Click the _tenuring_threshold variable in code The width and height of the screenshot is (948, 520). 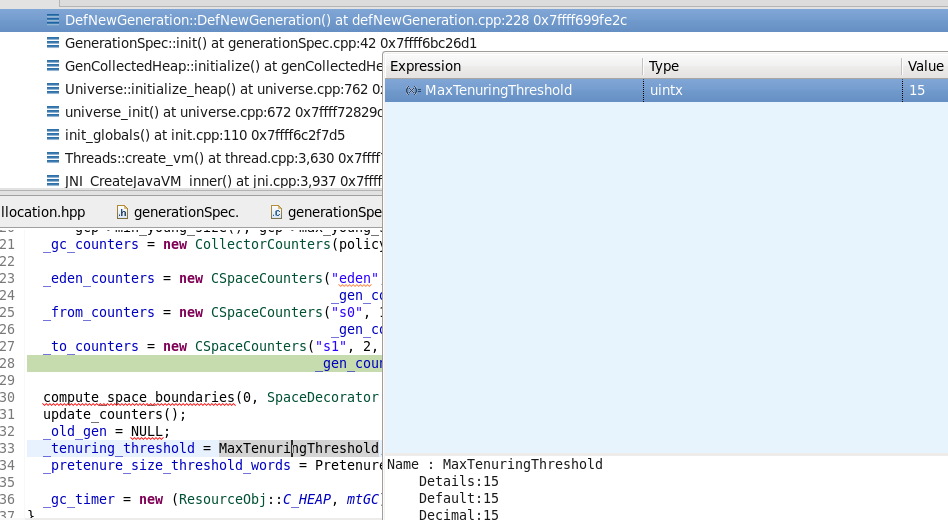pyautogui.click(x=119, y=448)
